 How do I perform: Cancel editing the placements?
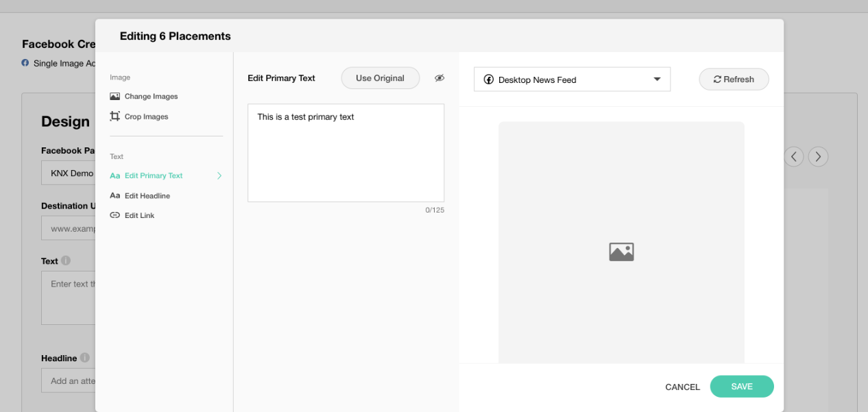(x=682, y=387)
